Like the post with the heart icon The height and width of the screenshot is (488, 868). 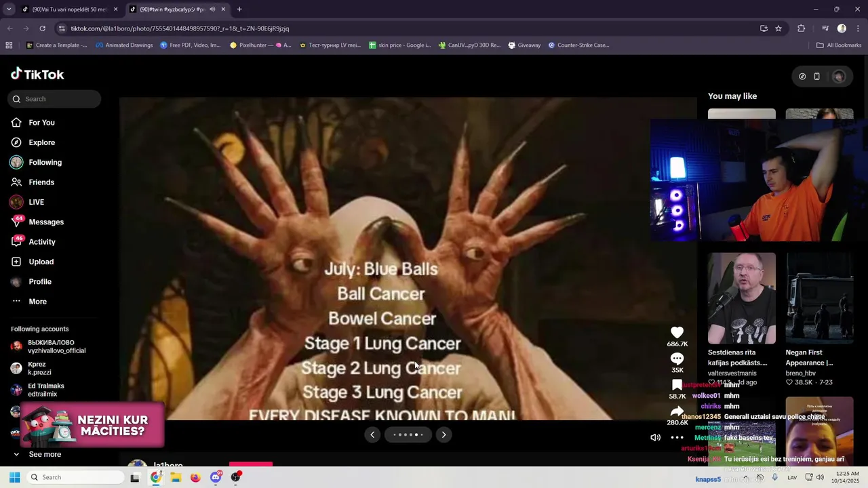[677, 332]
